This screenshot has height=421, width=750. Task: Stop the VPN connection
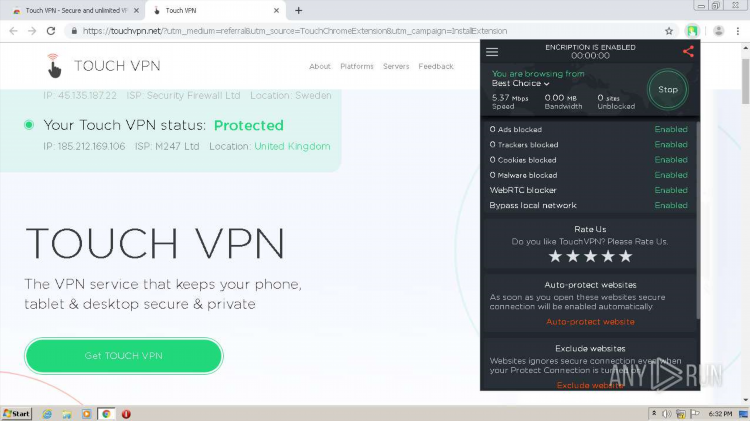668,89
